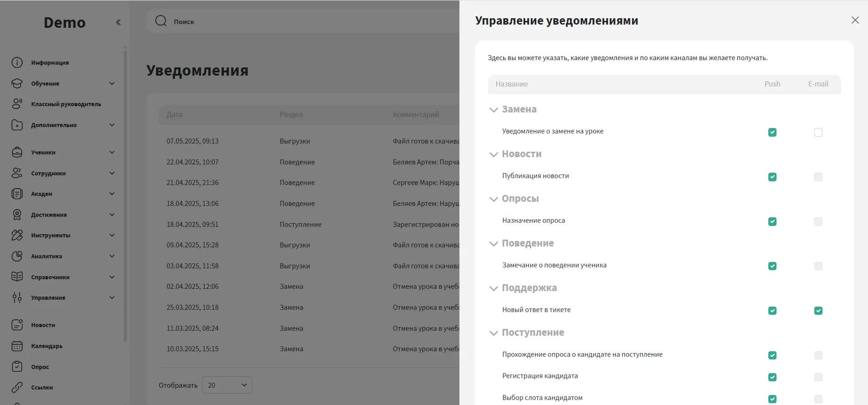
Task: Click the graduation cap icon beside Обучение
Action: [17, 83]
